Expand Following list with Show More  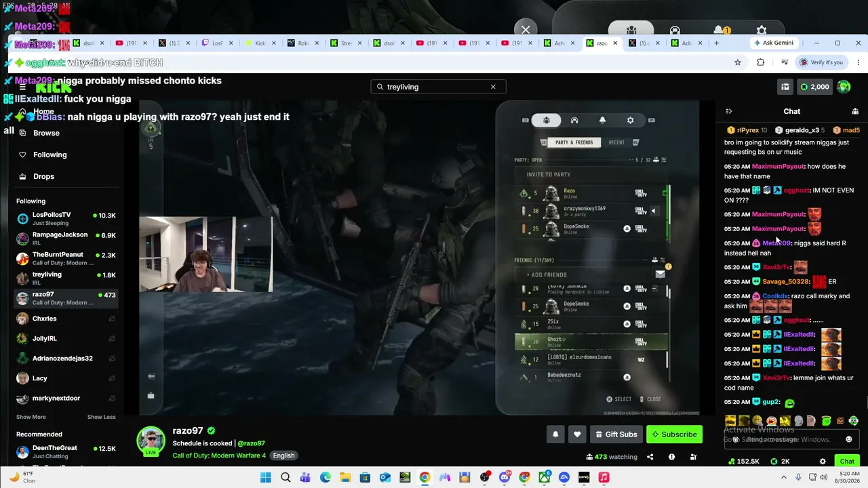(x=31, y=417)
